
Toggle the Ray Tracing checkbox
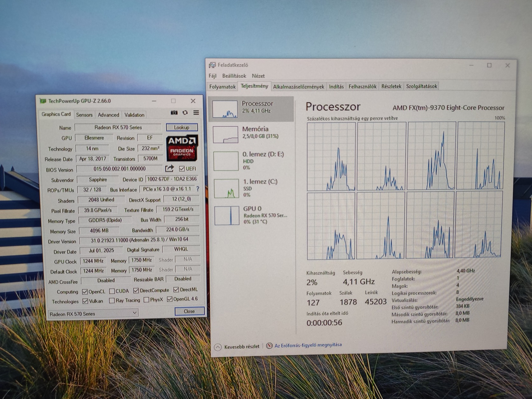[x=112, y=300]
